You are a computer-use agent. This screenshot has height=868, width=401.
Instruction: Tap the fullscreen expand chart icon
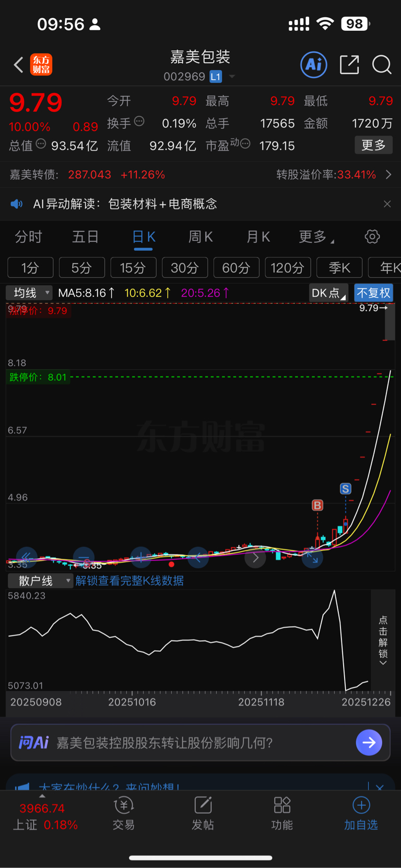(x=312, y=558)
